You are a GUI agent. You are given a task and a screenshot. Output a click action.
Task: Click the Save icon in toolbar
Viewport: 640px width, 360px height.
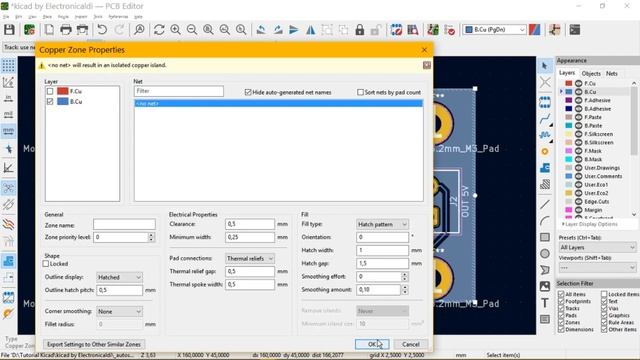9,30
